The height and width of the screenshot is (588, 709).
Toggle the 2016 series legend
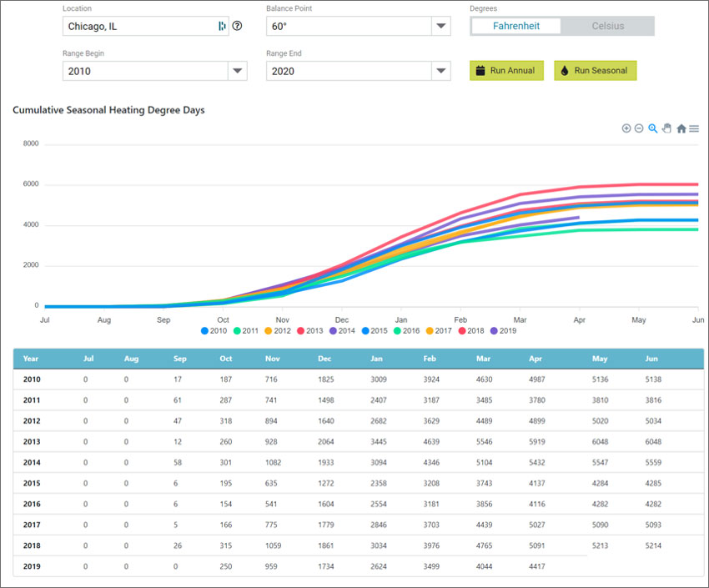pos(406,331)
